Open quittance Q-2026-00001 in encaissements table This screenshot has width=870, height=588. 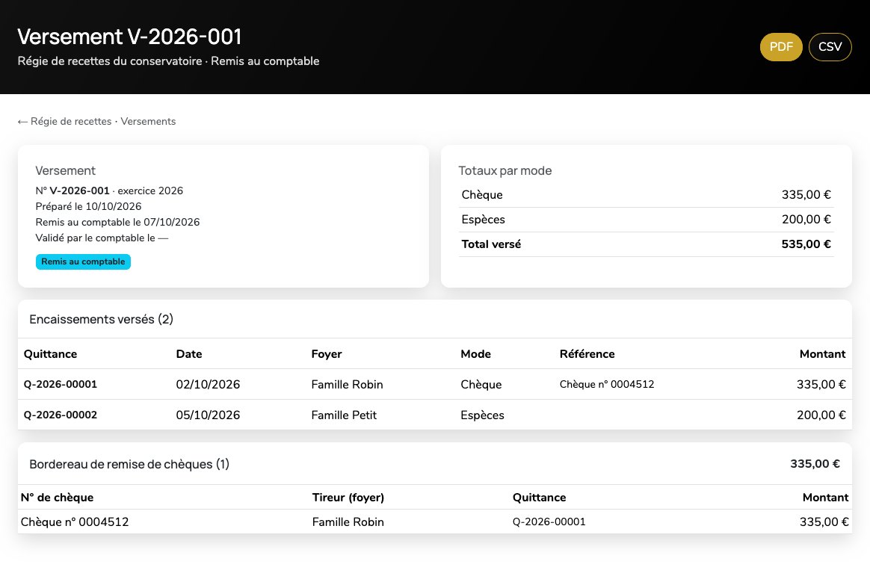61,385
